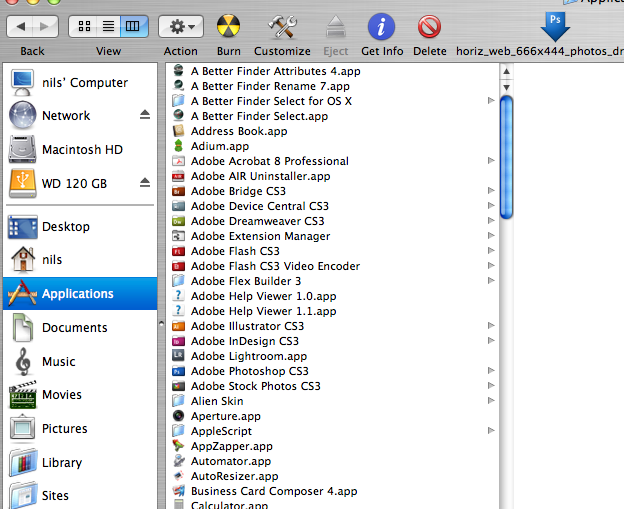Eject the WD 120 GB drive
The height and width of the screenshot is (509, 624).
(145, 183)
